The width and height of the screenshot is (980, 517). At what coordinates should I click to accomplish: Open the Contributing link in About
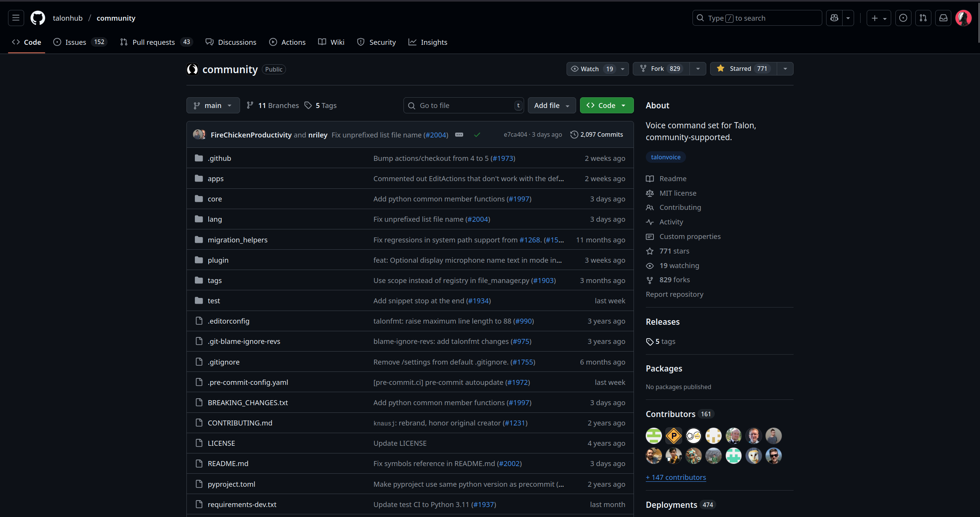[680, 208]
